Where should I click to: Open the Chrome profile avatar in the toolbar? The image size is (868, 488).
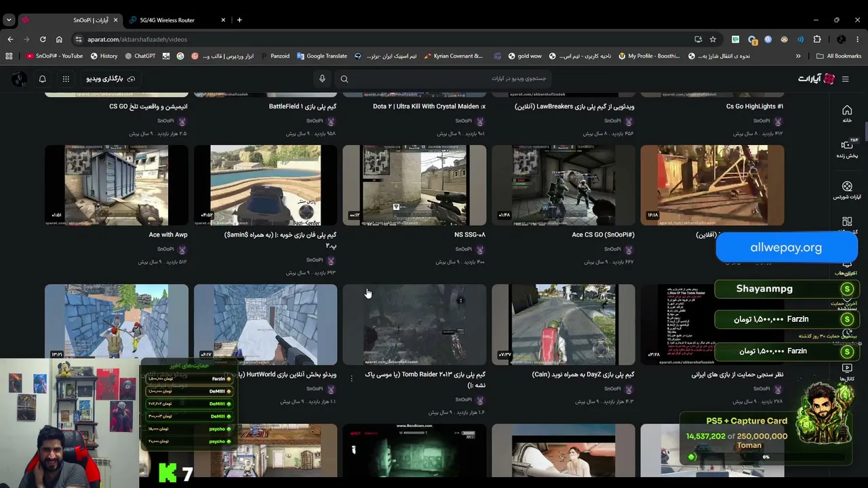tap(841, 39)
